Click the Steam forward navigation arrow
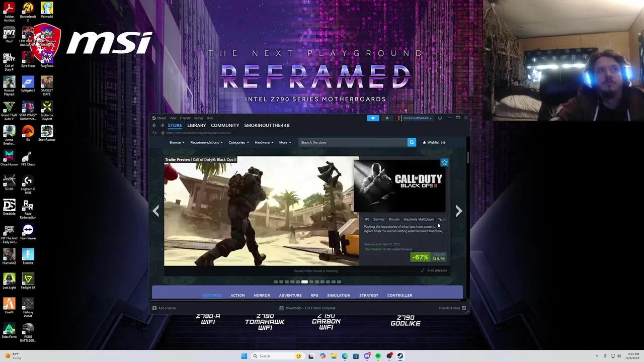This screenshot has height=362, width=644. (x=162, y=125)
